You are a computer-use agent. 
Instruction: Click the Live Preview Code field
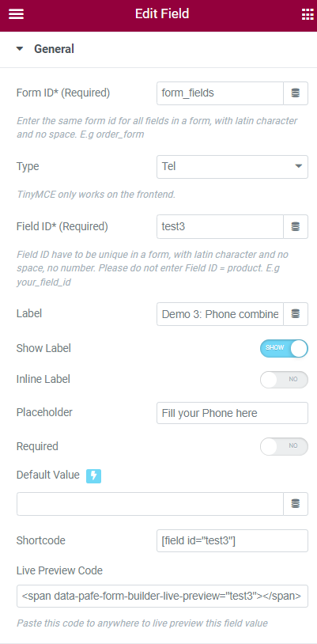(x=162, y=596)
